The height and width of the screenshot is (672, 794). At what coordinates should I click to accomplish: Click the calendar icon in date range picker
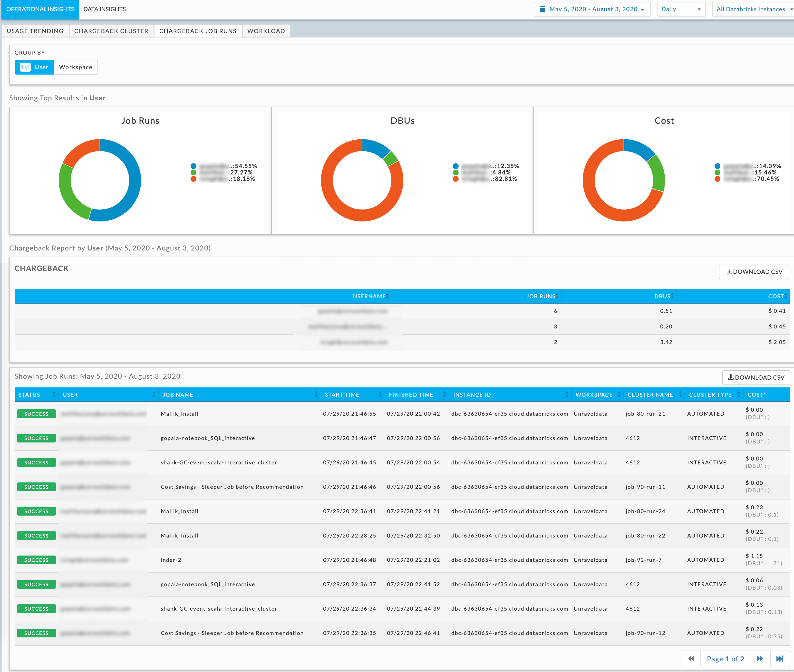point(542,9)
